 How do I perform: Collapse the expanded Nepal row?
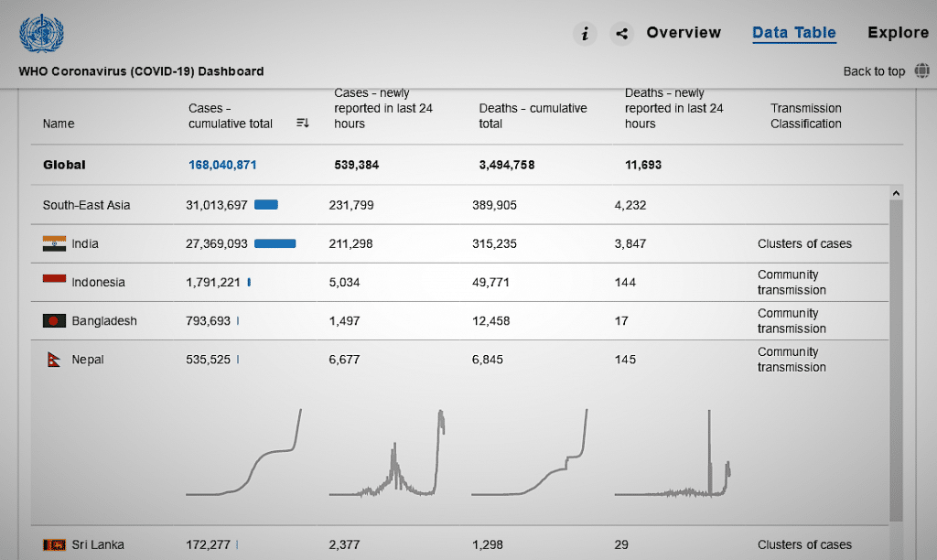[x=88, y=360]
